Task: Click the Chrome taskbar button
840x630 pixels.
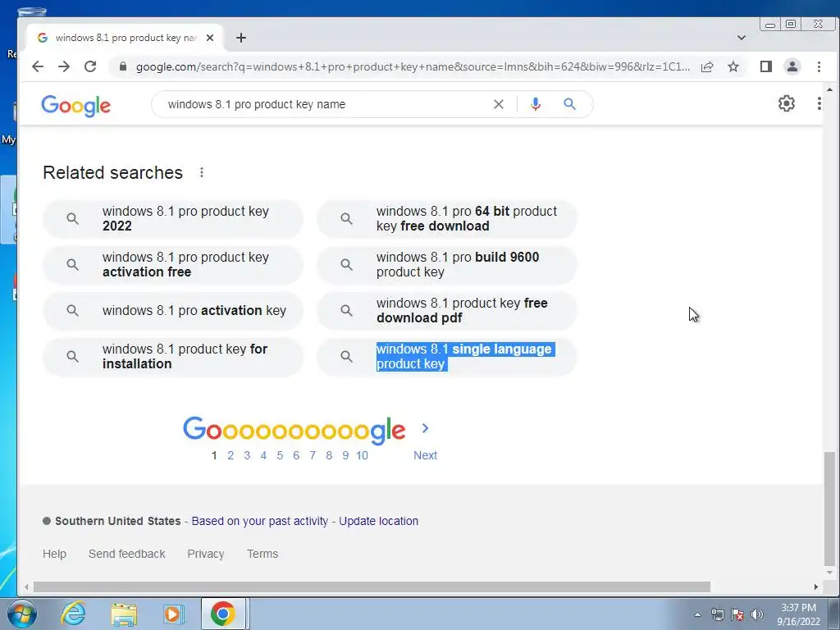Action: [223, 614]
